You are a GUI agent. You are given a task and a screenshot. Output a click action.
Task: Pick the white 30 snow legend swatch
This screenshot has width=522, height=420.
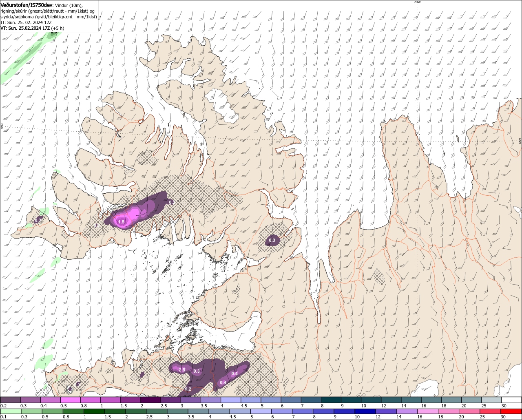pyautogui.click(x=512, y=400)
